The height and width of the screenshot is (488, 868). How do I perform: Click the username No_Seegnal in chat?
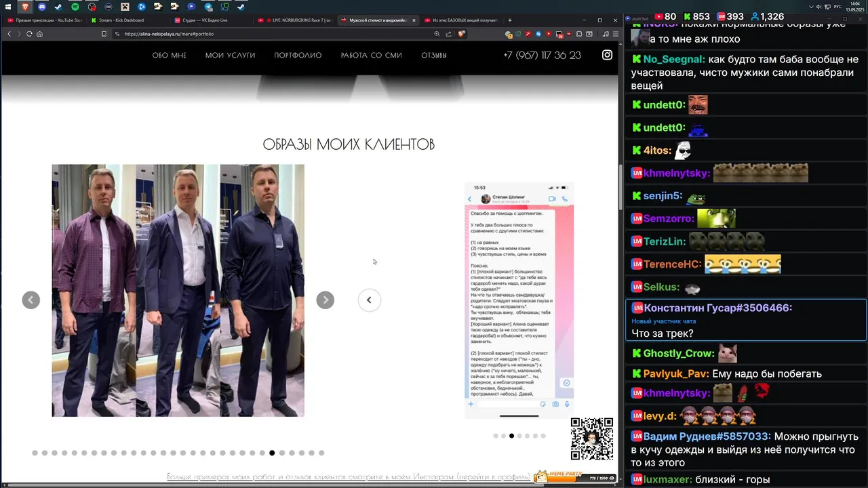click(x=675, y=60)
